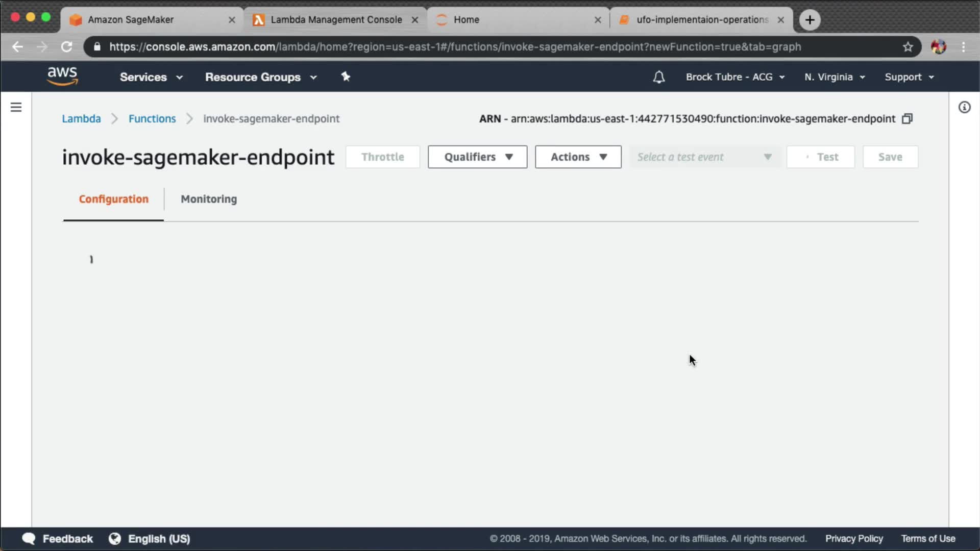Viewport: 980px width, 551px height.
Task: Click the AWS logo home icon
Action: pyautogui.click(x=62, y=77)
